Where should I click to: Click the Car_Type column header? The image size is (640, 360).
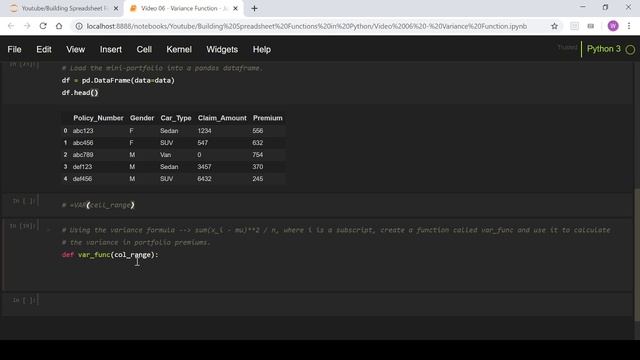coord(176,118)
